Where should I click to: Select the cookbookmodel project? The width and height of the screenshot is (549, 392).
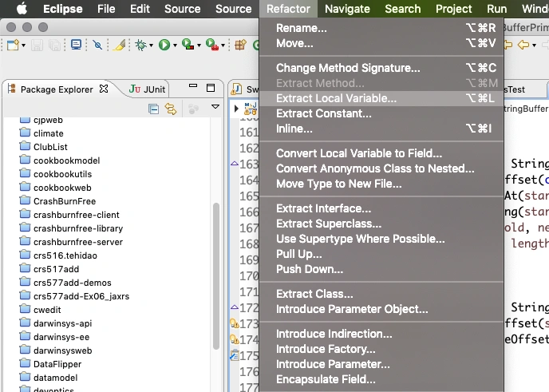[66, 160]
